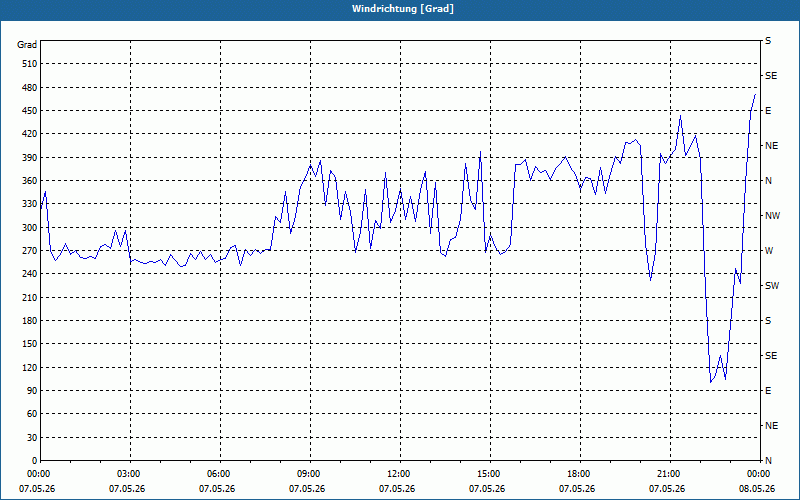Viewport: 800px width, 500px height.
Task: Click compass label E level with 90
Action: tap(768, 391)
